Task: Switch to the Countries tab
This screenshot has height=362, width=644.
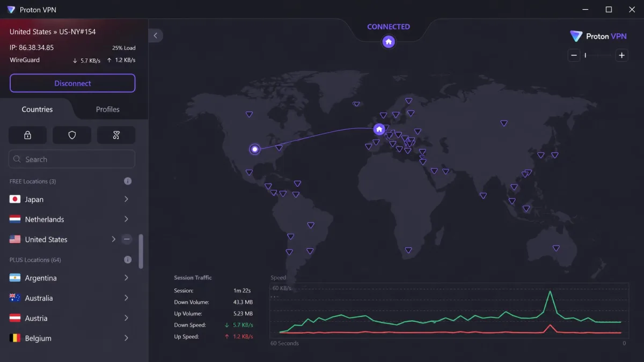Action: point(37,109)
